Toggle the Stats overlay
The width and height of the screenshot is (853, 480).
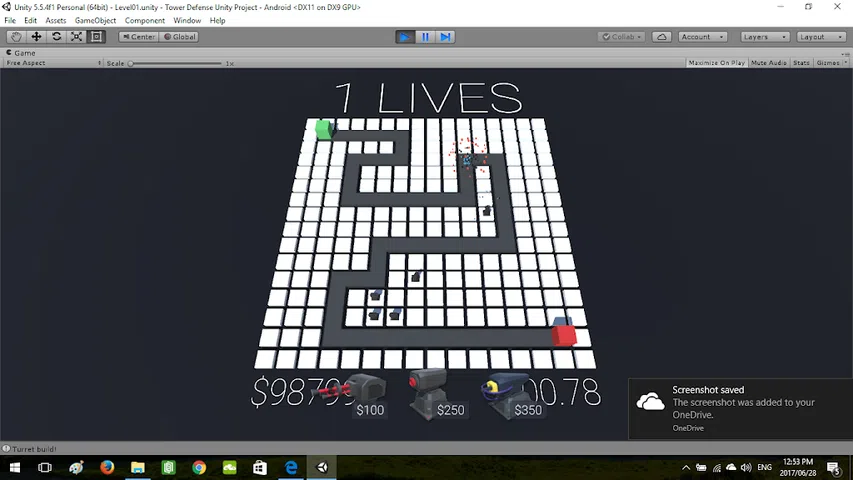point(801,63)
